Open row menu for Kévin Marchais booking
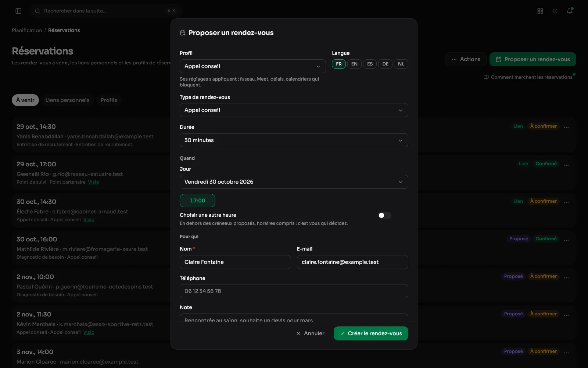The width and height of the screenshot is (588, 368). click(566, 315)
